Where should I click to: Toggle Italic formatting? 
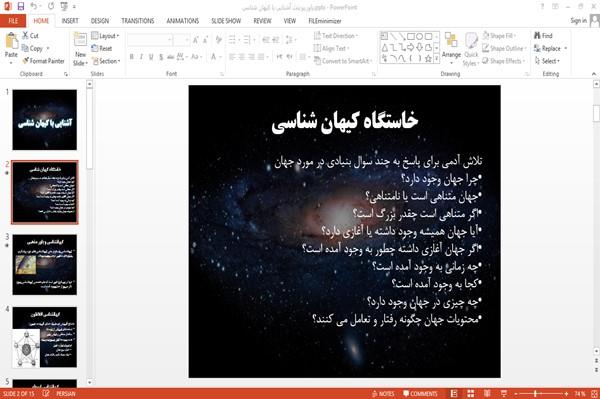141,57
